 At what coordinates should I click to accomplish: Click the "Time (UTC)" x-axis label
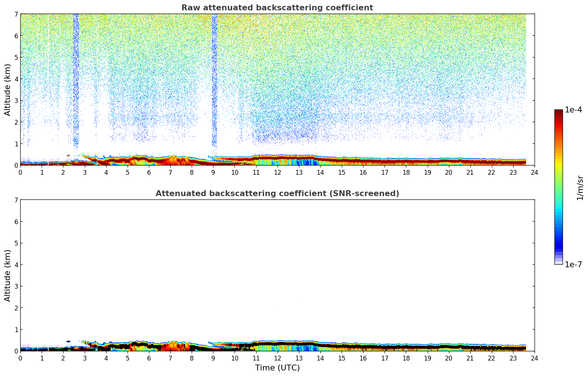[277, 368]
